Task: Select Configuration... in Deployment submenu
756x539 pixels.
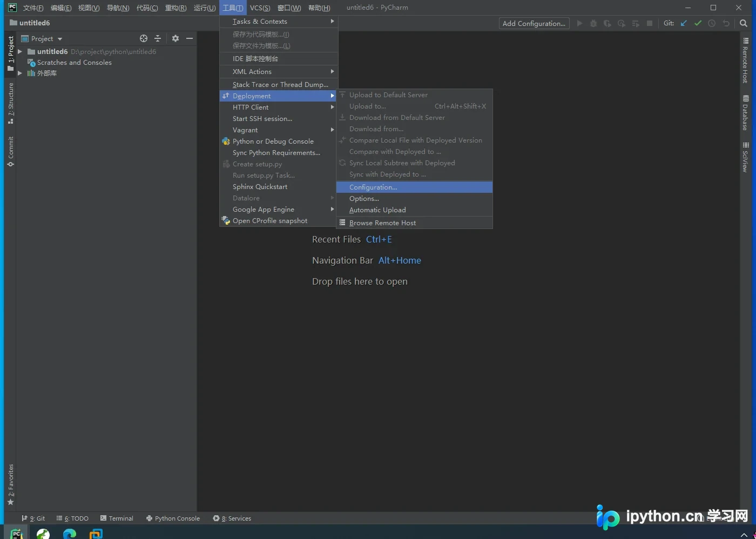Action: [414, 187]
